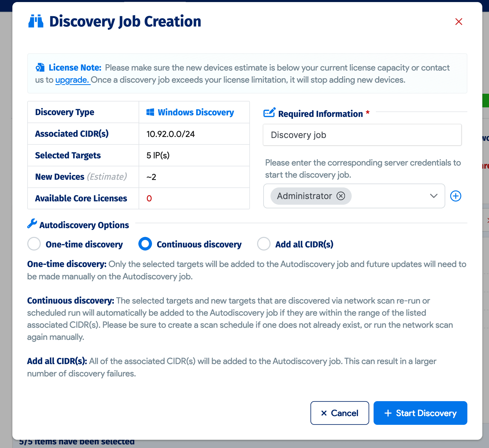Click the Required Information edit-pencil icon
This screenshot has height=448, width=489.
pyautogui.click(x=269, y=113)
